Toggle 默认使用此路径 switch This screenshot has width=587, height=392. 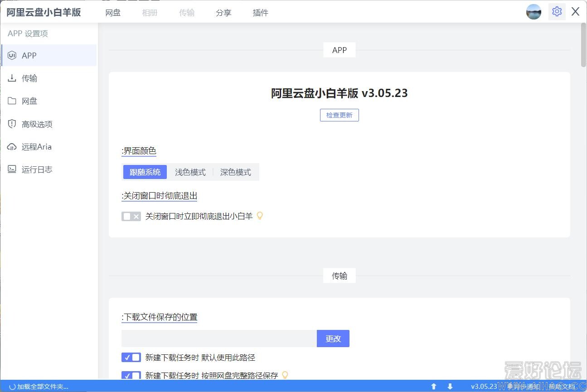pyautogui.click(x=131, y=358)
